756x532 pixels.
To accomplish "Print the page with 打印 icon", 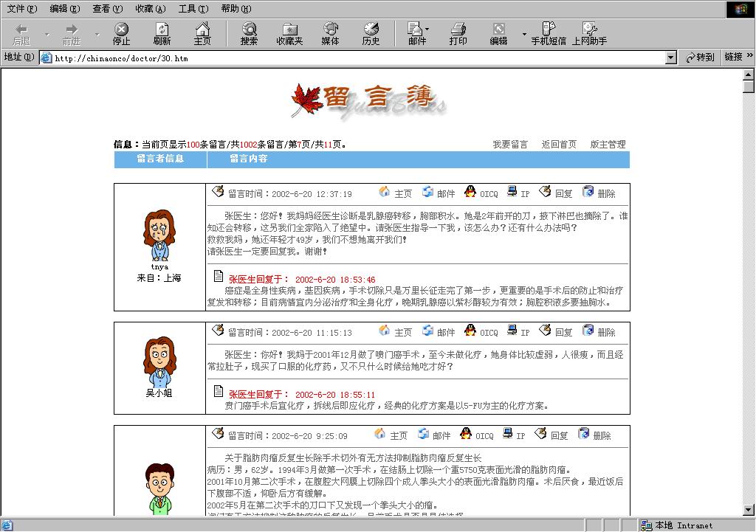I will point(458,34).
